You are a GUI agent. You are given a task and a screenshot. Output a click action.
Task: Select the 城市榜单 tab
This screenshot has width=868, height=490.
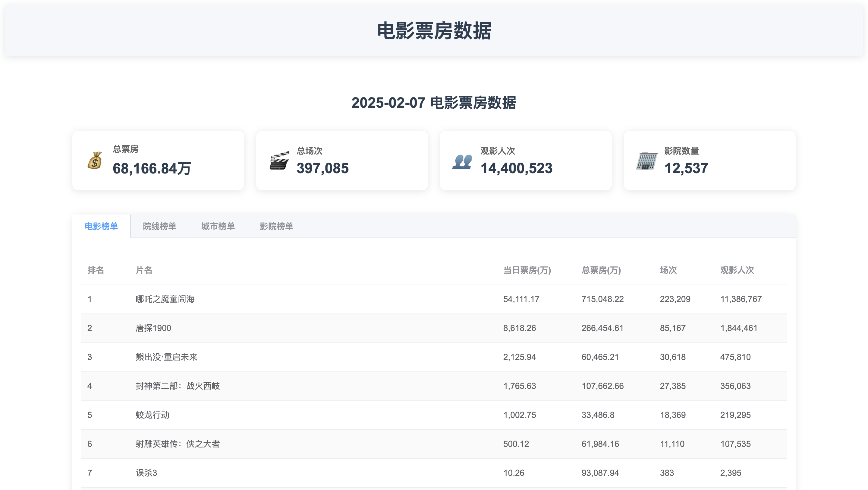[218, 226]
